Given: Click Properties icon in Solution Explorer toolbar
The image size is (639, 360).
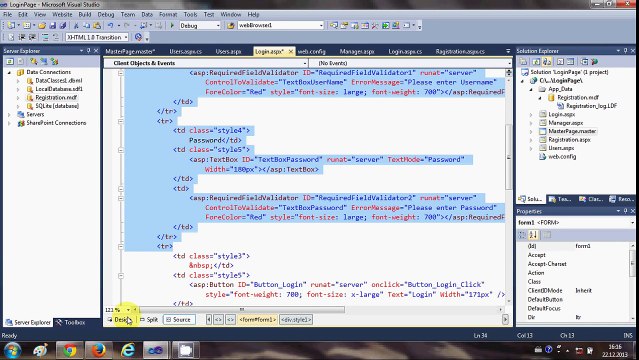Looking at the screenshot, I should [524, 62].
